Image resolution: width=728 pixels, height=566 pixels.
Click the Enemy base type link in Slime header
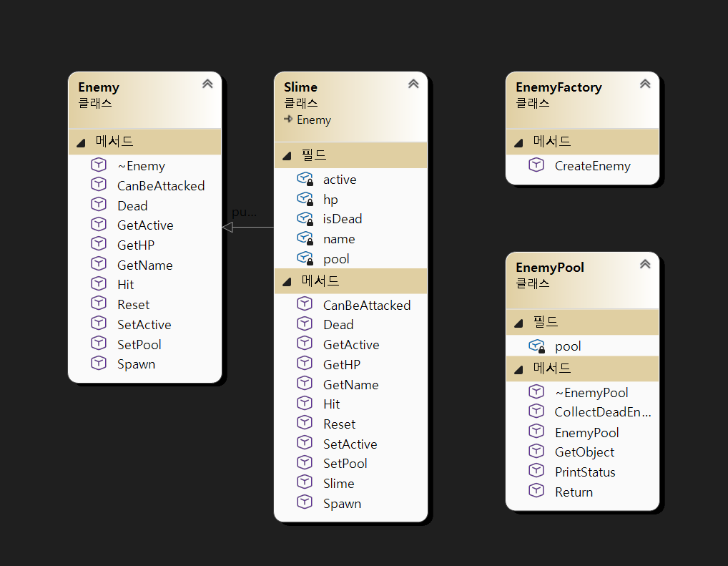pyautogui.click(x=314, y=120)
